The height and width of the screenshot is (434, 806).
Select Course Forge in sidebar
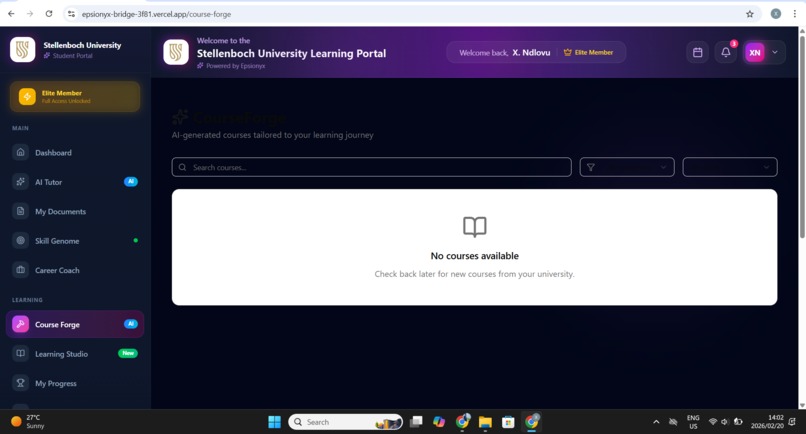pos(75,324)
